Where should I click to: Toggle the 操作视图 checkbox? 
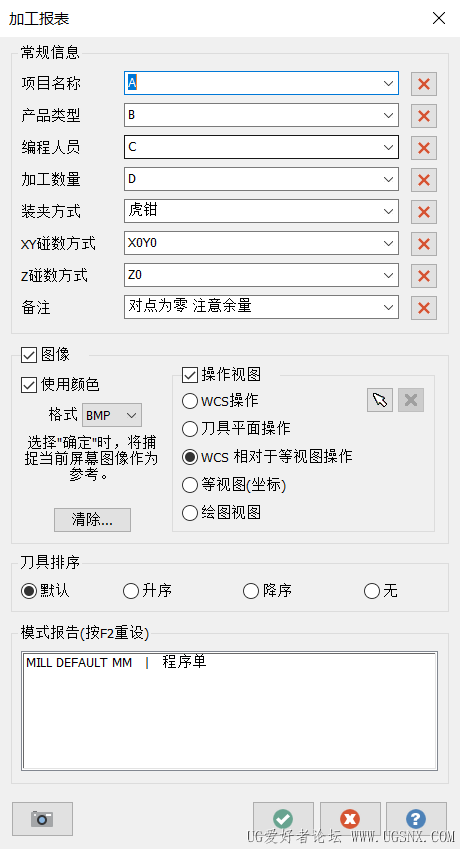(190, 374)
